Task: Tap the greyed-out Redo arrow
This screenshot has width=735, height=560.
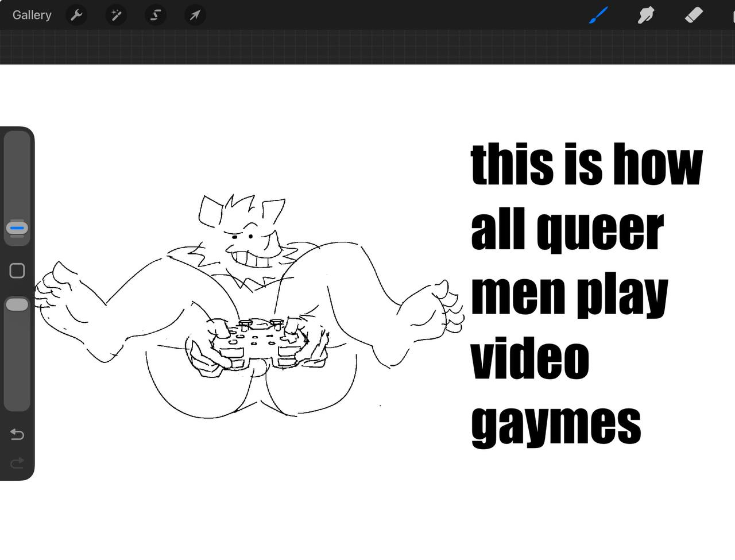Action: pyautogui.click(x=17, y=462)
